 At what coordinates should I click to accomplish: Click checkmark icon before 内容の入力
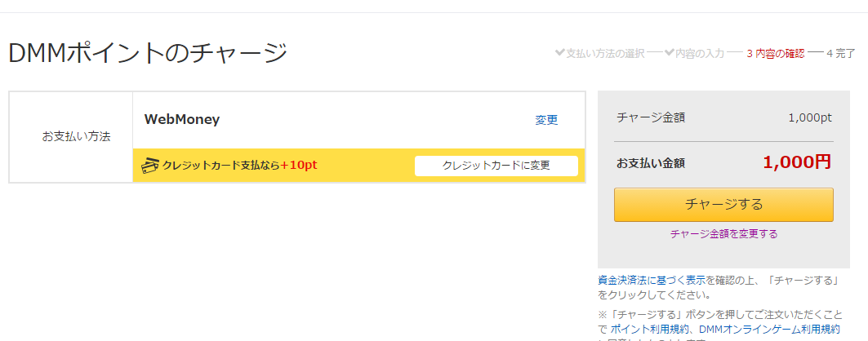click(669, 53)
